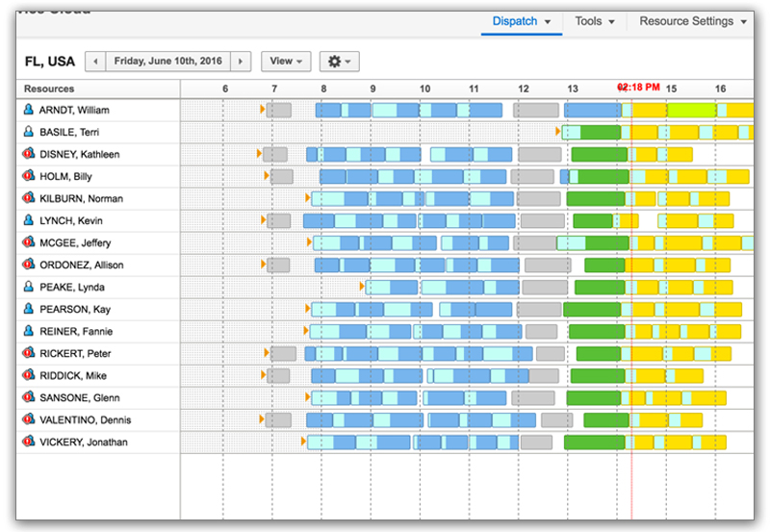This screenshot has width=770, height=532.
Task: Click the alert icon beside KILBURN, Norman
Action: [x=29, y=198]
